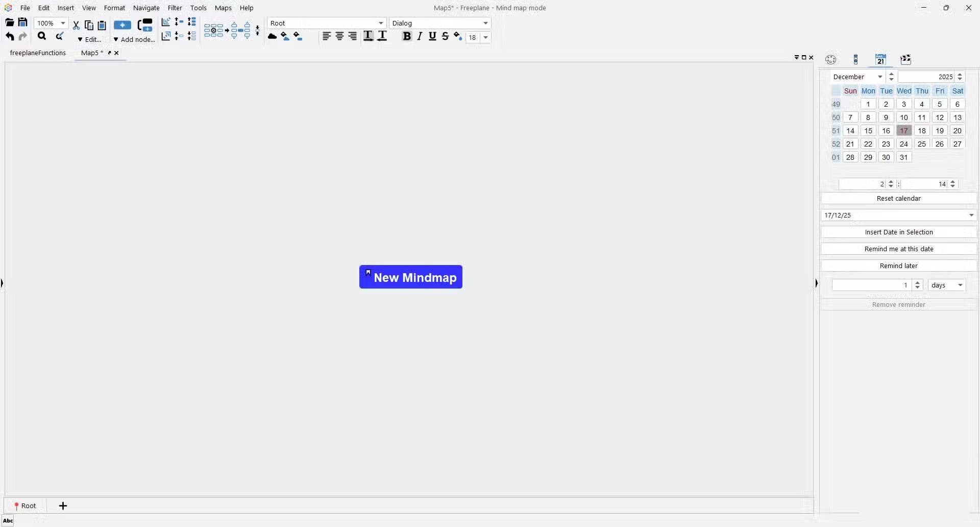The height and width of the screenshot is (527, 980).
Task: Click the hour stepper showing 2
Action: [891, 184]
